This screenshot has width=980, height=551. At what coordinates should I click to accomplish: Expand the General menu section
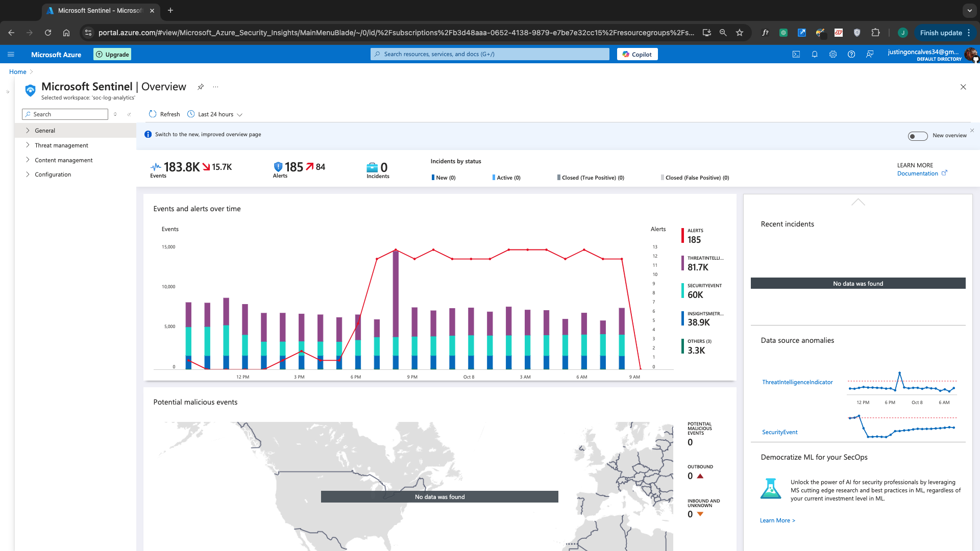[x=76, y=131]
